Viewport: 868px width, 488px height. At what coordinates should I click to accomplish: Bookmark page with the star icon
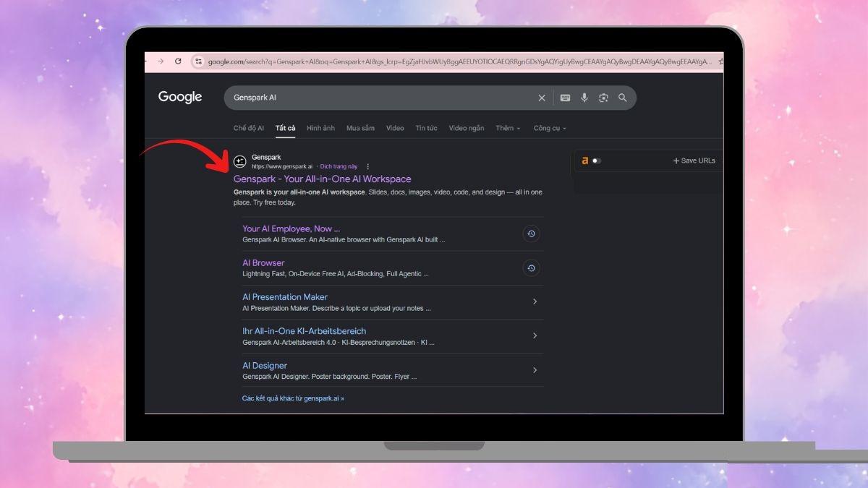[720, 61]
